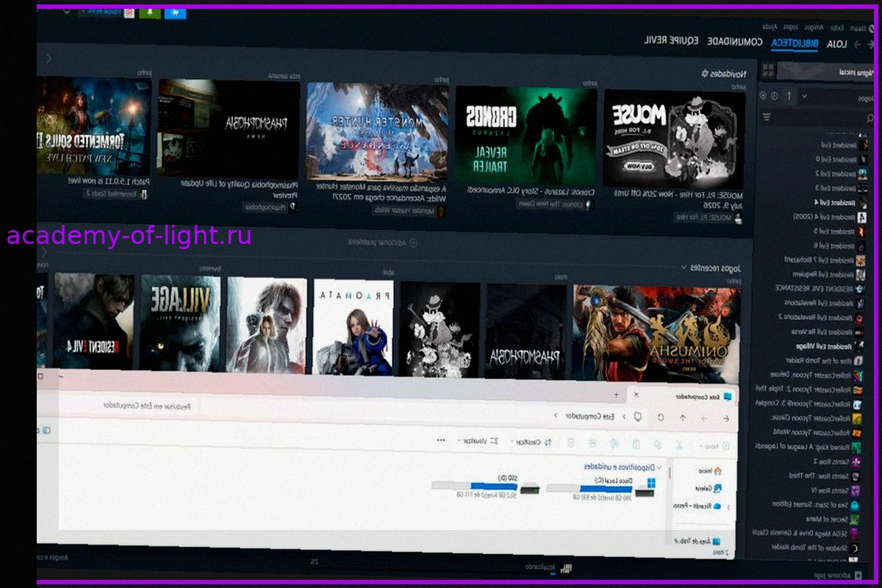The width and height of the screenshot is (882, 588).
Task: Click the Explorer up-arrow navigation icon
Action: tap(683, 417)
